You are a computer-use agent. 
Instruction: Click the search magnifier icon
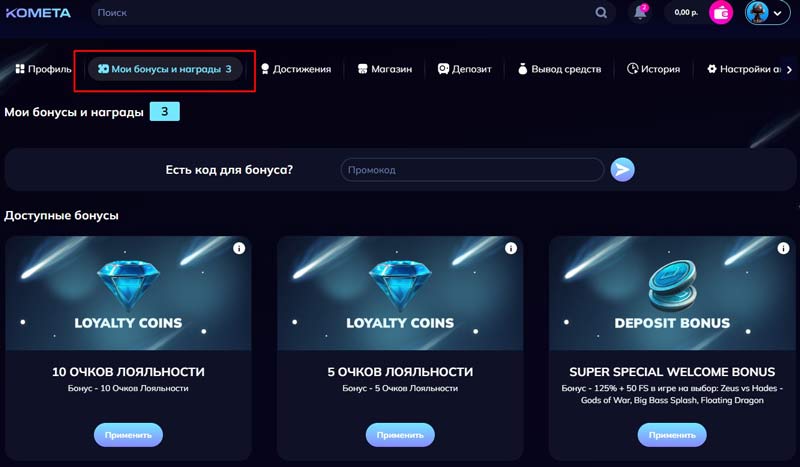pos(601,13)
